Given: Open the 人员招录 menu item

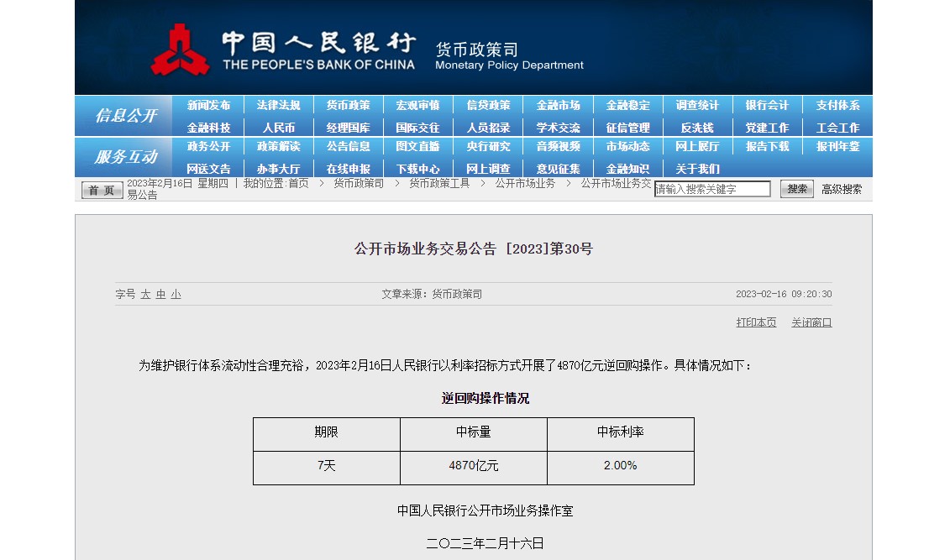Looking at the screenshot, I should click(x=488, y=128).
